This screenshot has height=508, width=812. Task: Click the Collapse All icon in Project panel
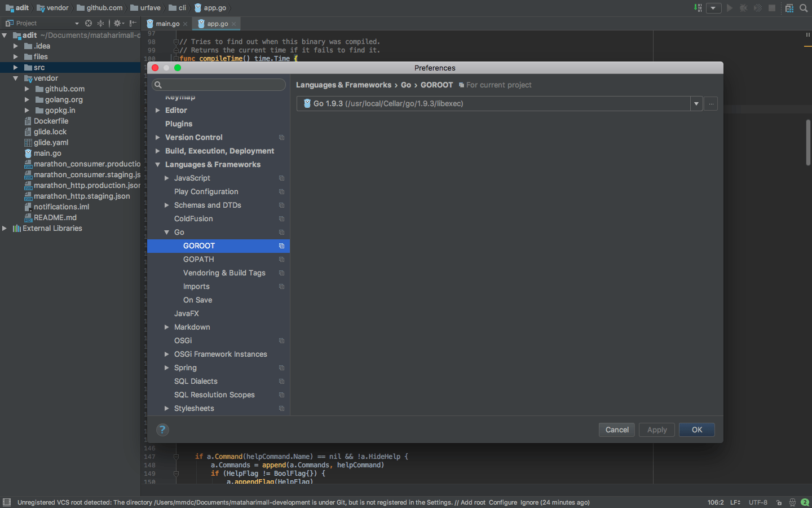(x=100, y=23)
